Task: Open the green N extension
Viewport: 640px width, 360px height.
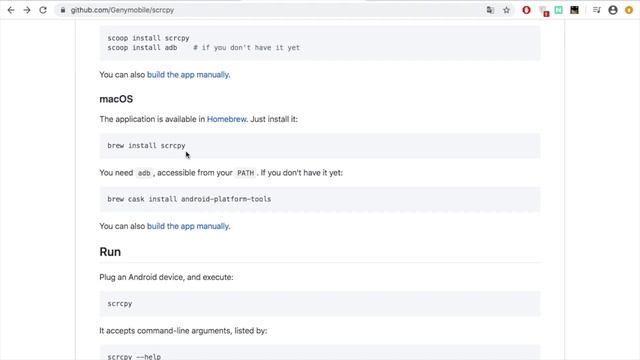Action: (x=558, y=10)
